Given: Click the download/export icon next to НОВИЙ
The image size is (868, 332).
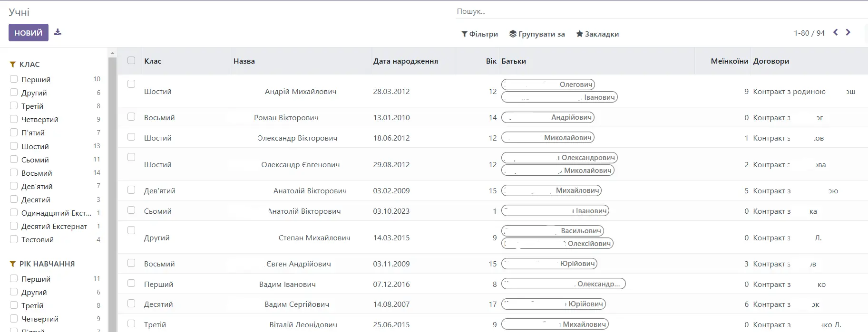Looking at the screenshot, I should 58,32.
